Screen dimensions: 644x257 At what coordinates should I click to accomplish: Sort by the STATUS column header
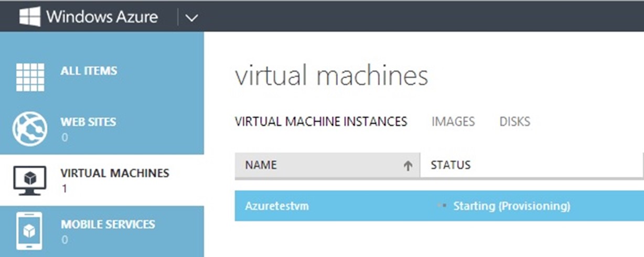coord(532,165)
